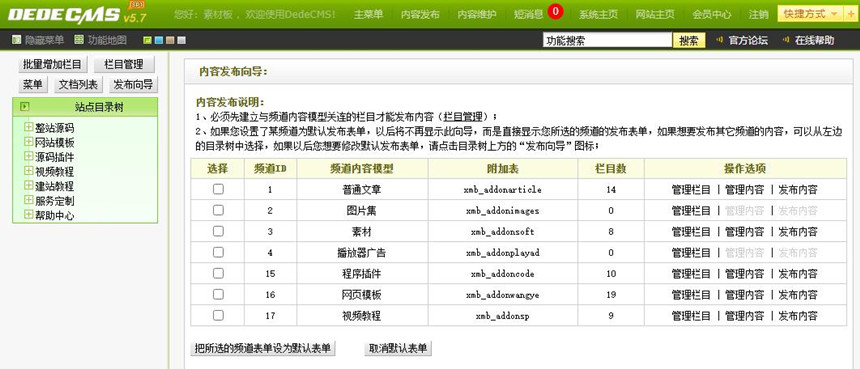The image size is (860, 369).
Task: Click 把所选的频道表单设为默认表单 button
Action: click(263, 348)
